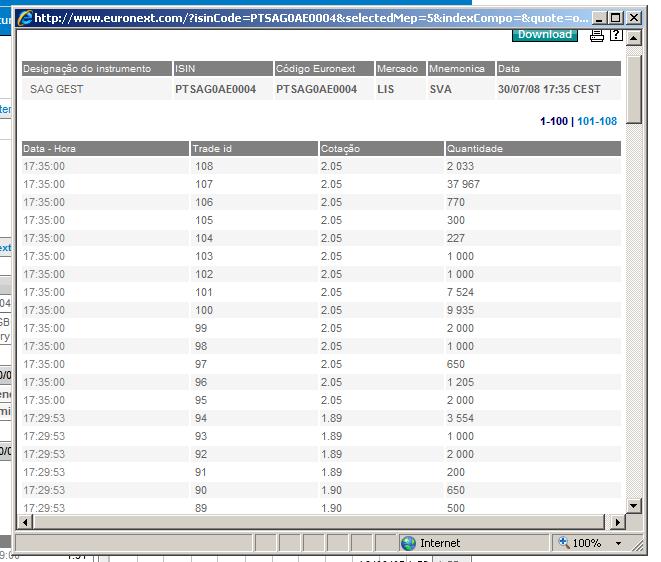The image size is (661, 562).
Task: Click the Data - Hora column header
Action: [x=105, y=148]
